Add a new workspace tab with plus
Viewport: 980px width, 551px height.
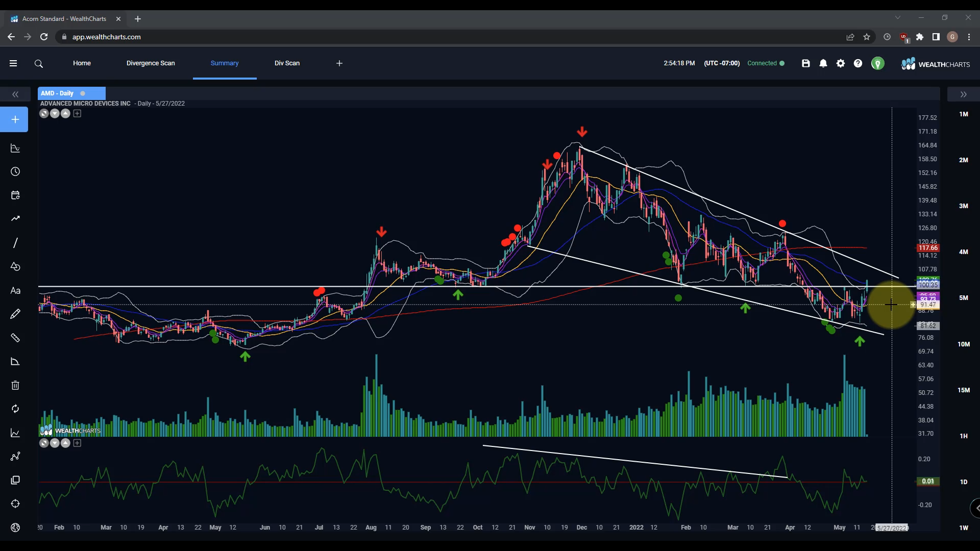coord(339,63)
